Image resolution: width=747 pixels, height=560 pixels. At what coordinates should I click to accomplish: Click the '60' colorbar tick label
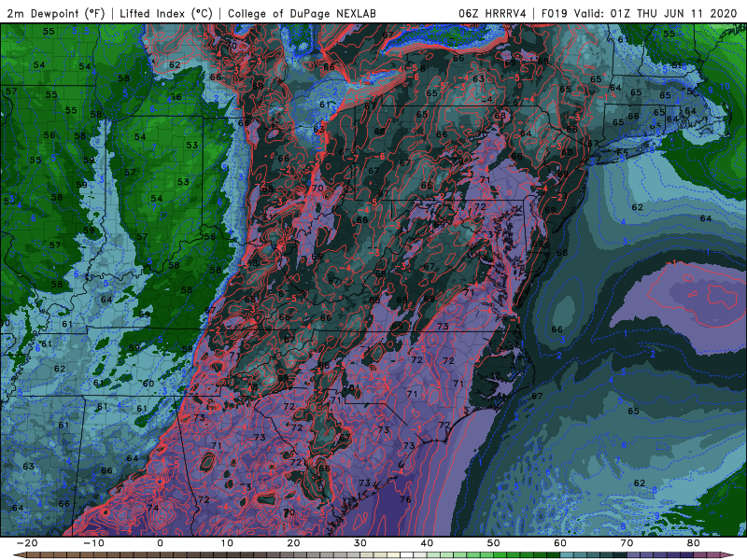[x=560, y=543]
